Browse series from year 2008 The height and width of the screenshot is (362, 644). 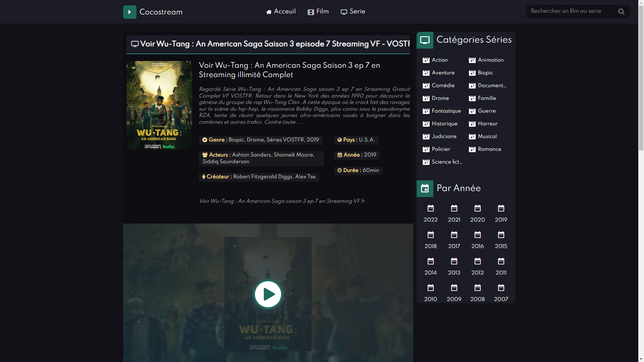point(478,299)
